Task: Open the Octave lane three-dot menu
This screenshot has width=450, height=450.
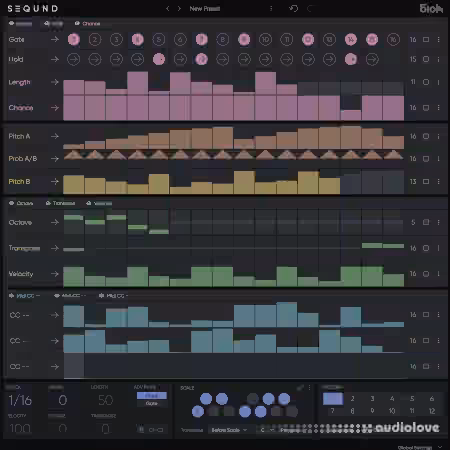Action: pos(439,222)
